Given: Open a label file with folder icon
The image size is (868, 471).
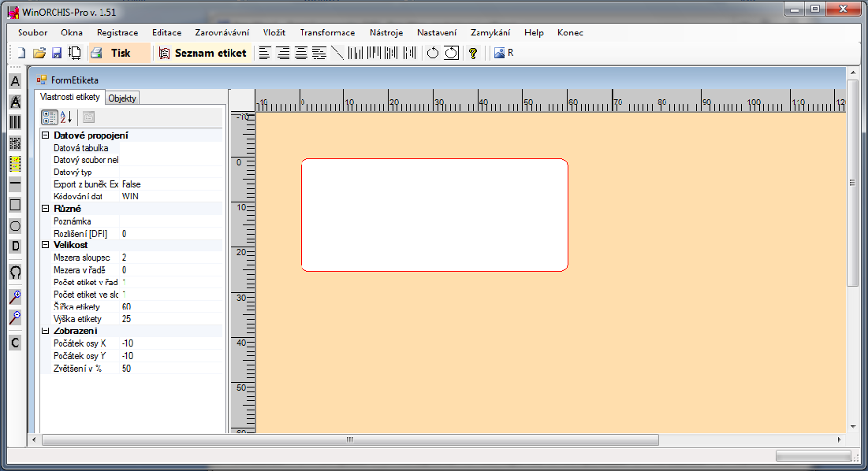Looking at the screenshot, I should coord(39,53).
